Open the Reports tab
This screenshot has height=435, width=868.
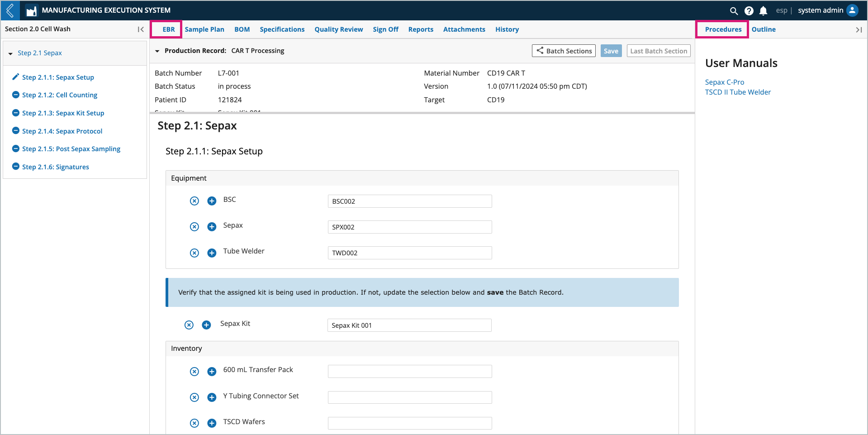tap(421, 29)
